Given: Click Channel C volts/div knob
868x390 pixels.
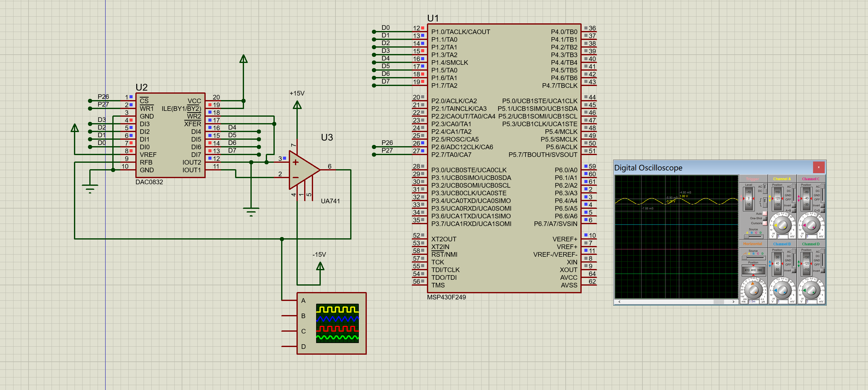Looking at the screenshot, I should click(811, 225).
